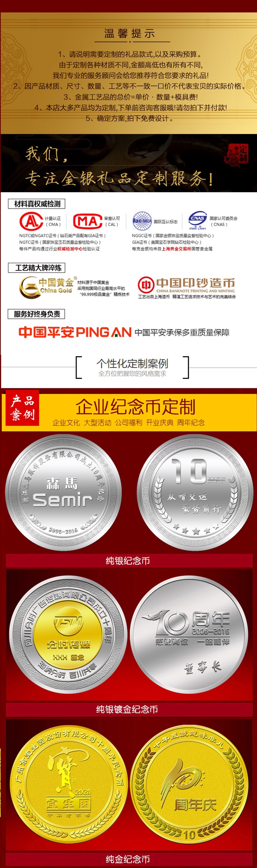Click the 企业纪念币定制 banner title
The width and height of the screenshot is (257, 868).
[135, 407]
